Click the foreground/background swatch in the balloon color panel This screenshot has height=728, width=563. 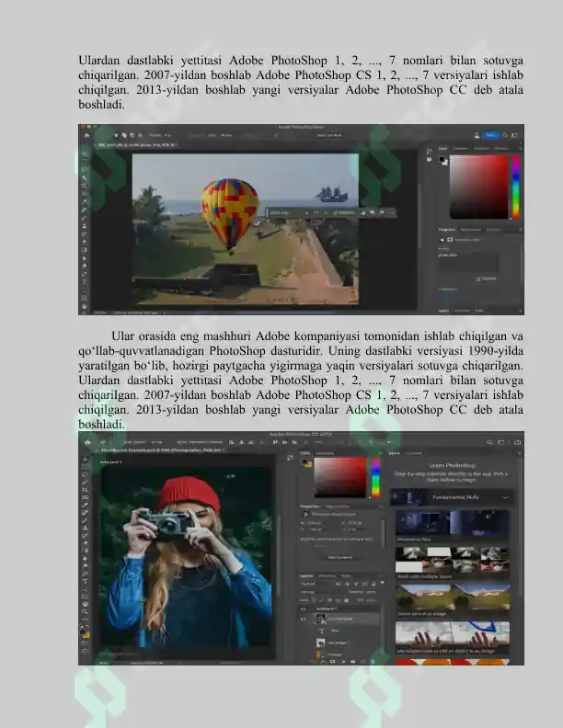point(442,160)
